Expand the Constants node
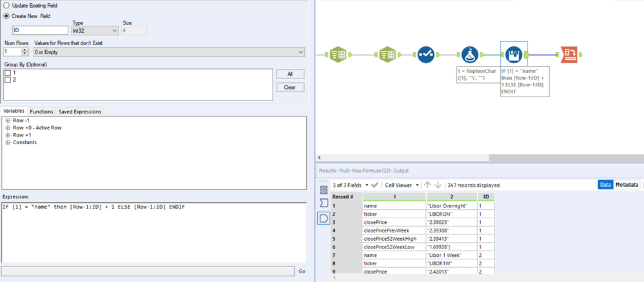The width and height of the screenshot is (644, 282). pyautogui.click(x=8, y=142)
